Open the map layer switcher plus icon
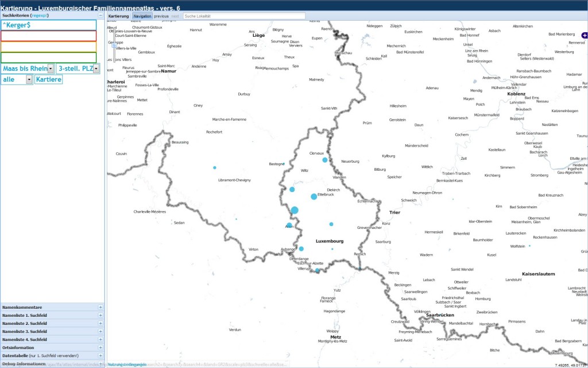588x368 pixels. pyautogui.click(x=585, y=35)
